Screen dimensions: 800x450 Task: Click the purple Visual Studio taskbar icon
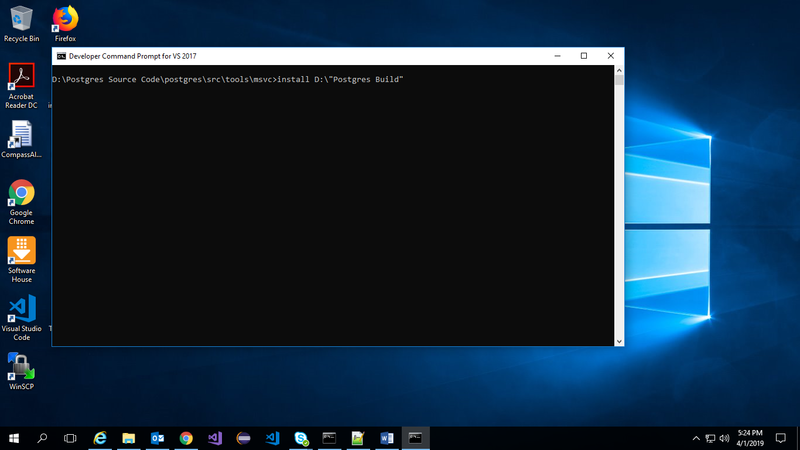(215, 438)
